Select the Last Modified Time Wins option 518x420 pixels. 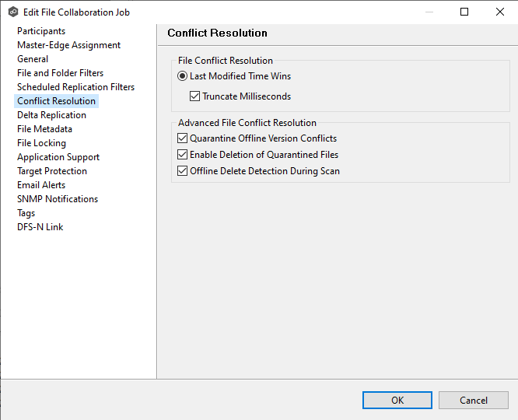183,76
